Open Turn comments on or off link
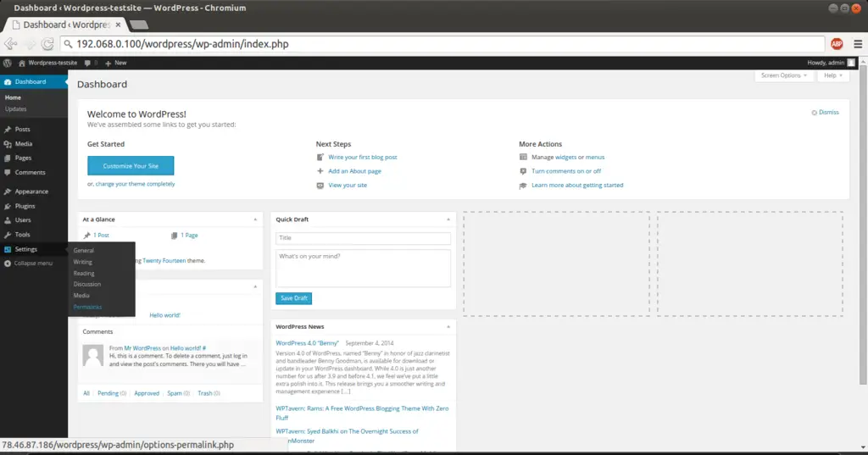This screenshot has width=868, height=455. pyautogui.click(x=566, y=172)
